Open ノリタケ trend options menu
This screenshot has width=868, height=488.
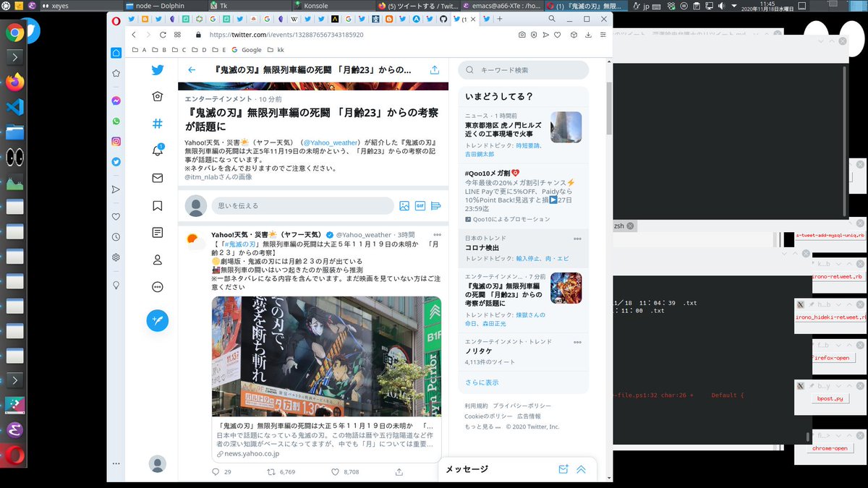(x=577, y=342)
